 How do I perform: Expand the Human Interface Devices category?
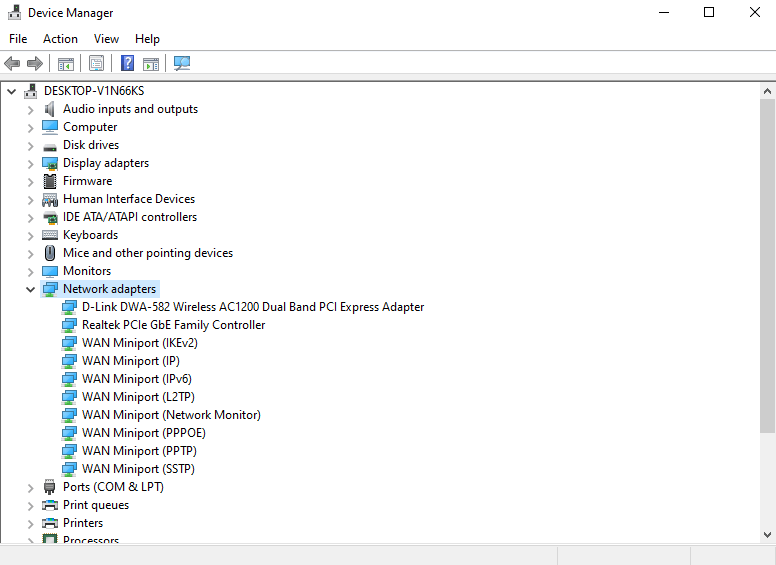click(31, 200)
